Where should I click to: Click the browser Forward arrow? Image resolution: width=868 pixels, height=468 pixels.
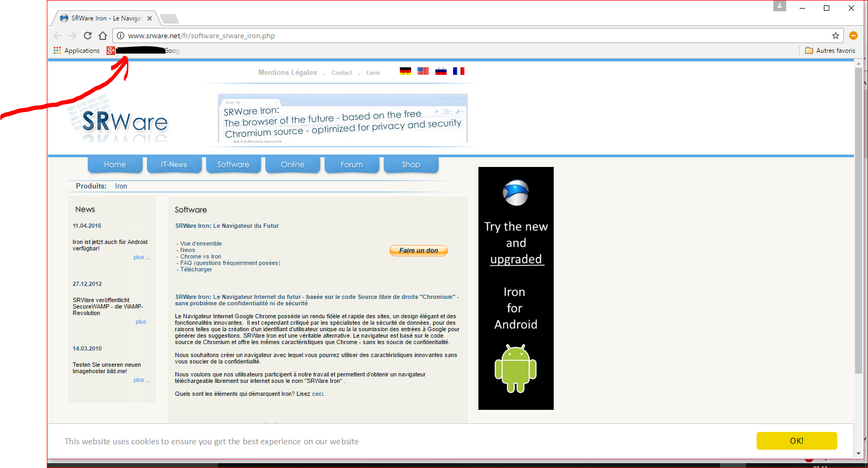(x=73, y=36)
